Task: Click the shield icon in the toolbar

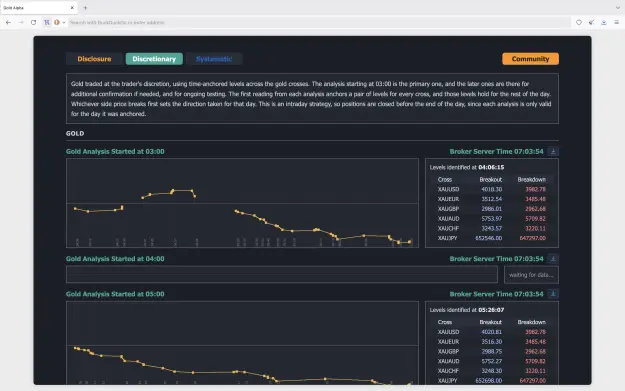Action: point(579,22)
